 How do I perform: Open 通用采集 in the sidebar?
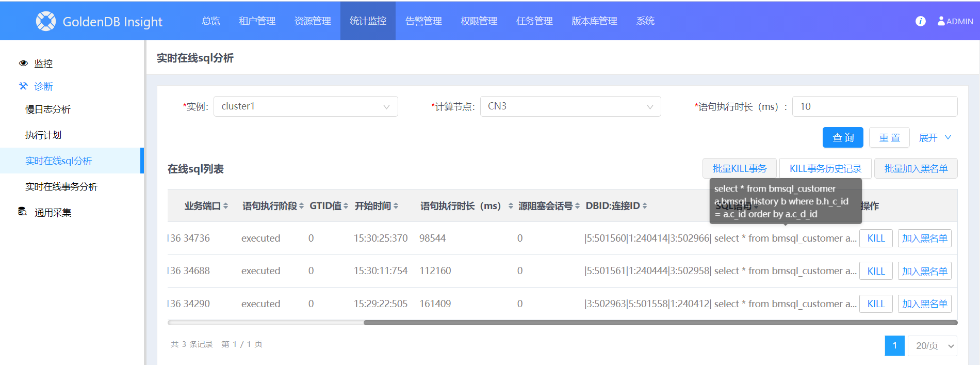coord(53,212)
